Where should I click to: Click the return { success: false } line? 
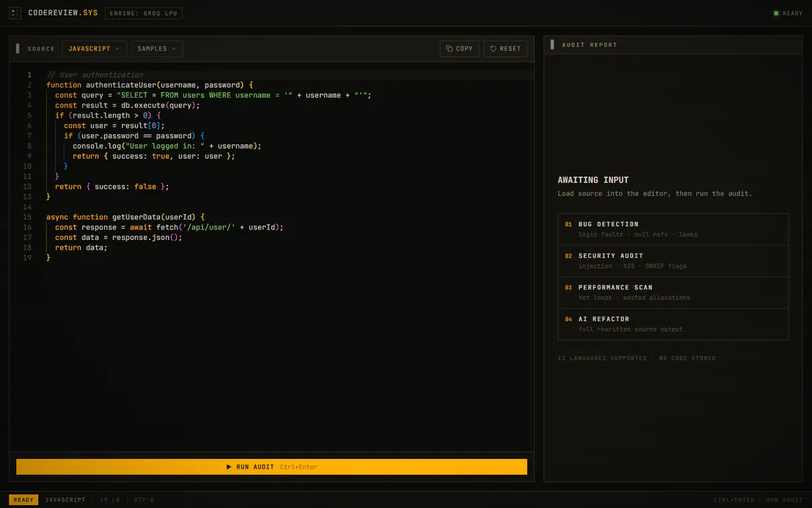[x=112, y=186]
